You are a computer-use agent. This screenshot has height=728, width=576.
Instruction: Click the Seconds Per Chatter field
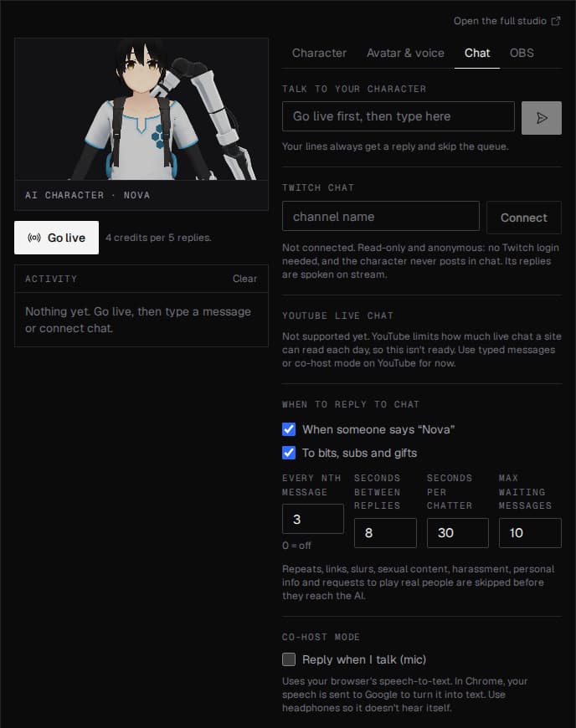458,533
